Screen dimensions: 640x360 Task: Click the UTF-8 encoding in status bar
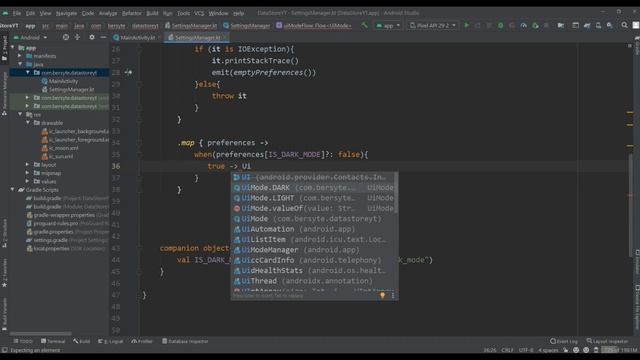[x=526, y=350]
